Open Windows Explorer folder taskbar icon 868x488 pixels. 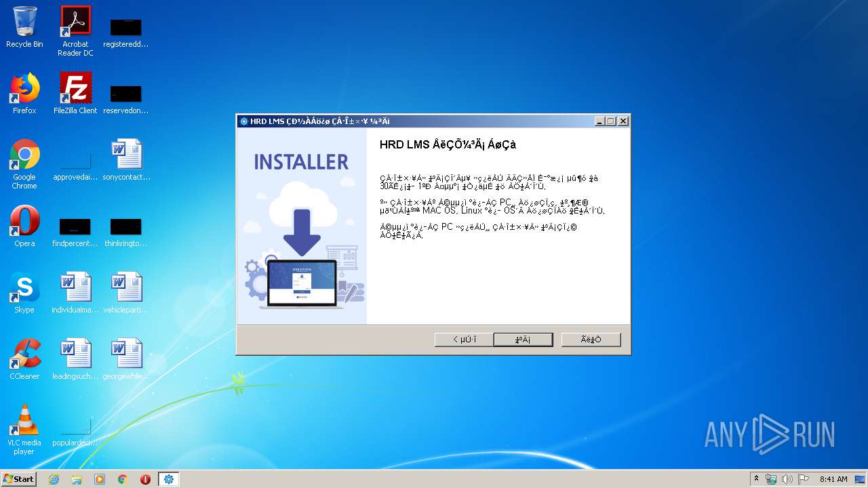point(77,479)
